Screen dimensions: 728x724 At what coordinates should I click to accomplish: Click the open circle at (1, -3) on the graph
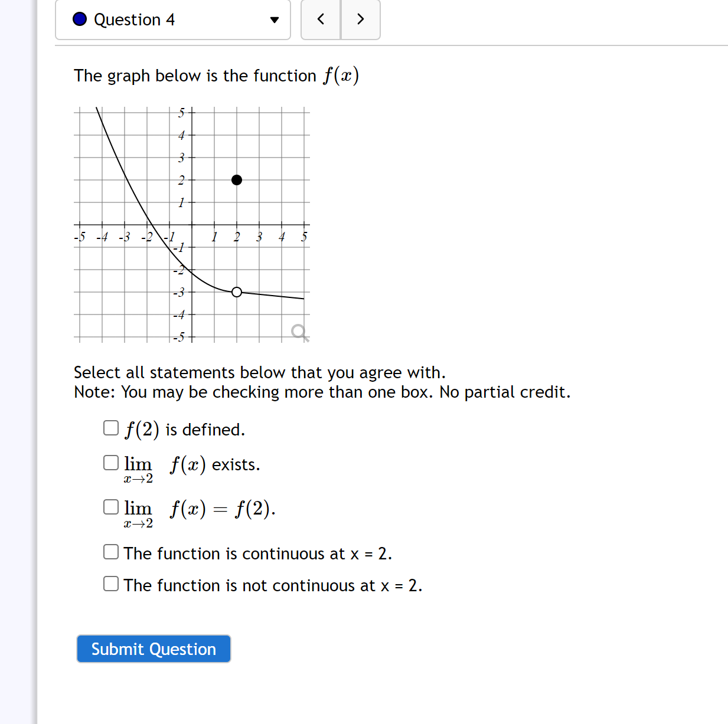coord(236,292)
